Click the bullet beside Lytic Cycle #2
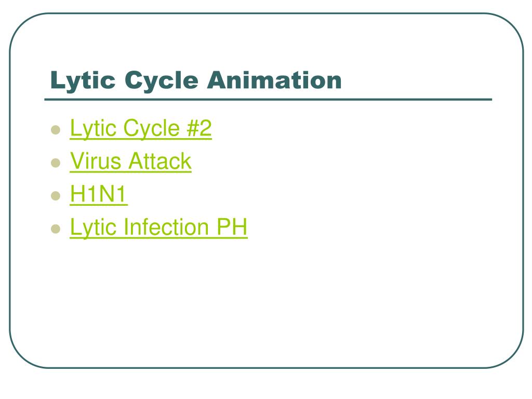 coord(56,130)
